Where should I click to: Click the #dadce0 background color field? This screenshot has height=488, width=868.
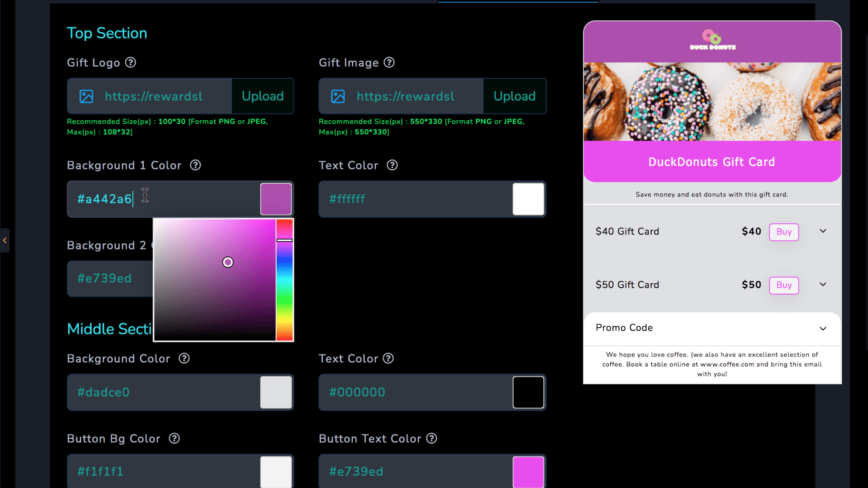(x=163, y=392)
